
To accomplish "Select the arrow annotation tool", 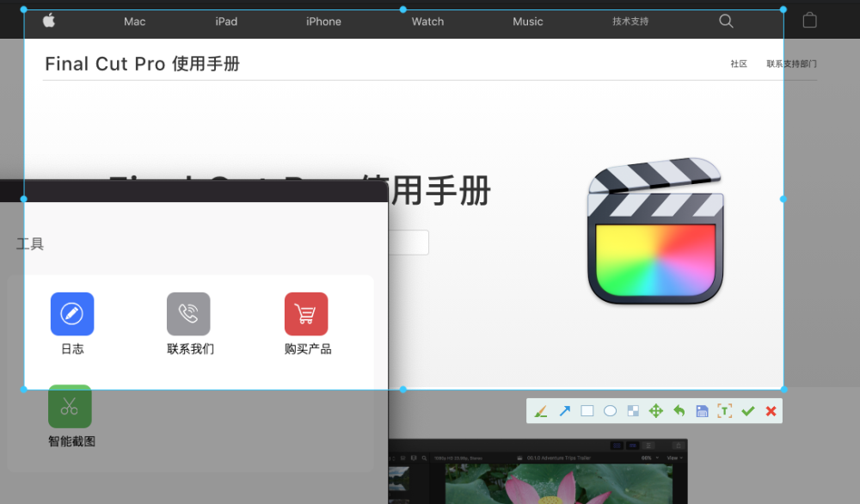I will pyautogui.click(x=564, y=411).
